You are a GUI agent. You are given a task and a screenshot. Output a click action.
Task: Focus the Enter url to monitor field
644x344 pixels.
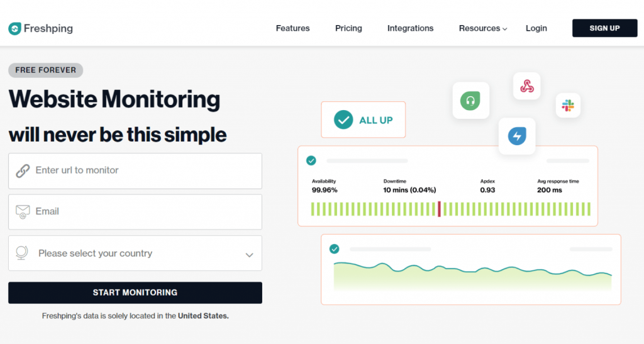click(135, 171)
